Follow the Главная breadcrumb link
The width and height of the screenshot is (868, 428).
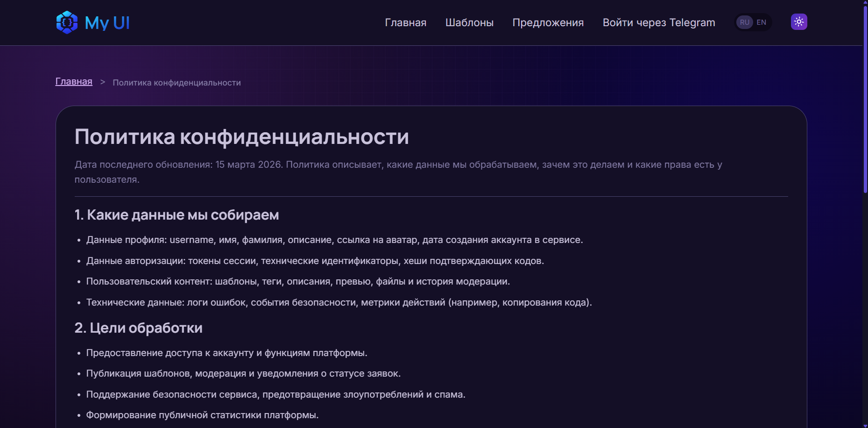[x=74, y=82]
